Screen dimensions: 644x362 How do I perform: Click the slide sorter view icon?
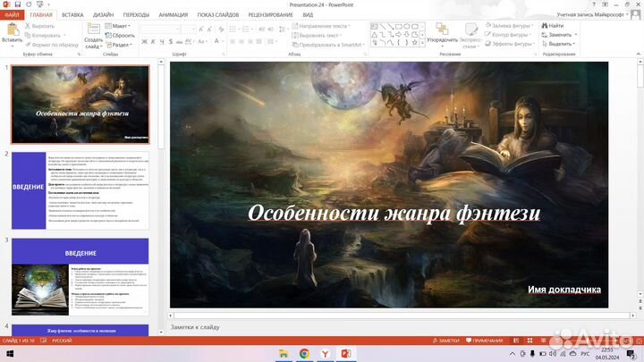pos(530,341)
